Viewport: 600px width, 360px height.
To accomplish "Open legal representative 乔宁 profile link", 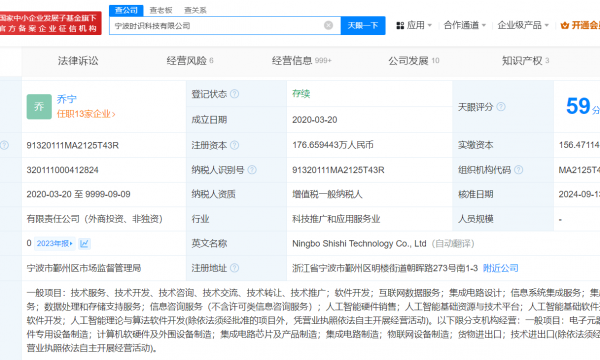I will pos(67,99).
